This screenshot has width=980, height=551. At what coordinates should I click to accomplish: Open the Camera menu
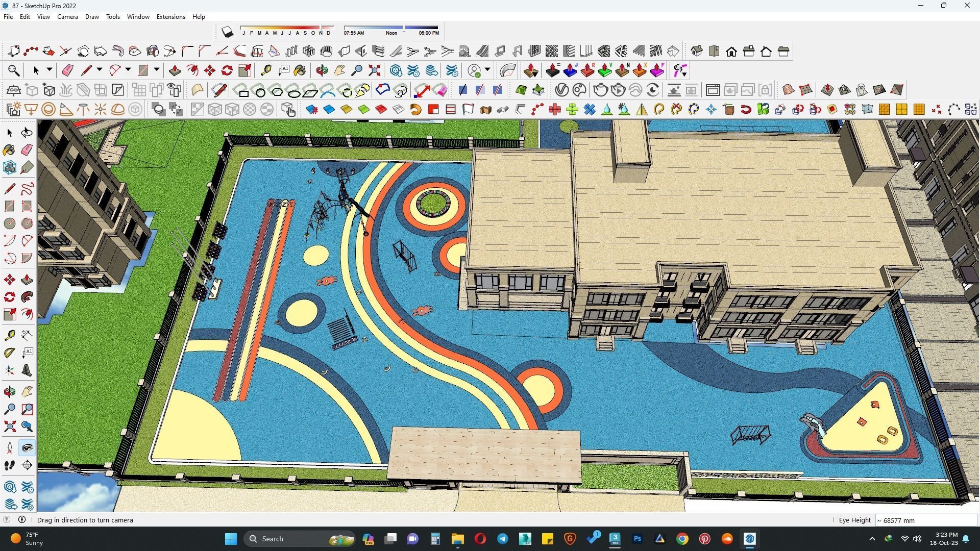(x=67, y=16)
